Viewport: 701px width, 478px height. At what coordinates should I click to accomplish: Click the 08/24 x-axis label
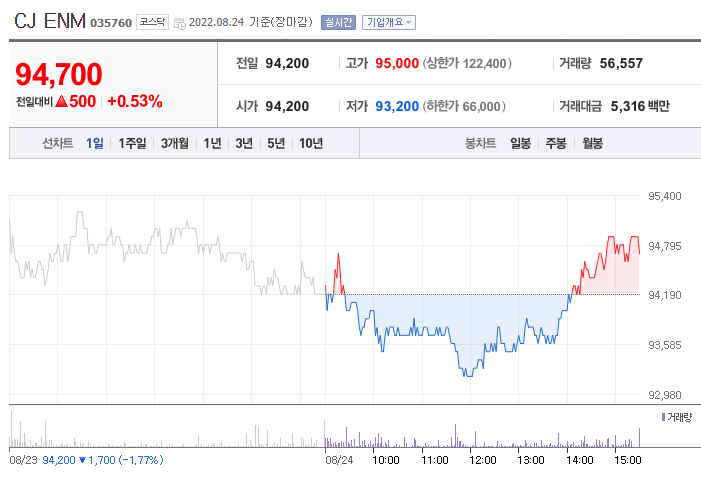point(339,460)
